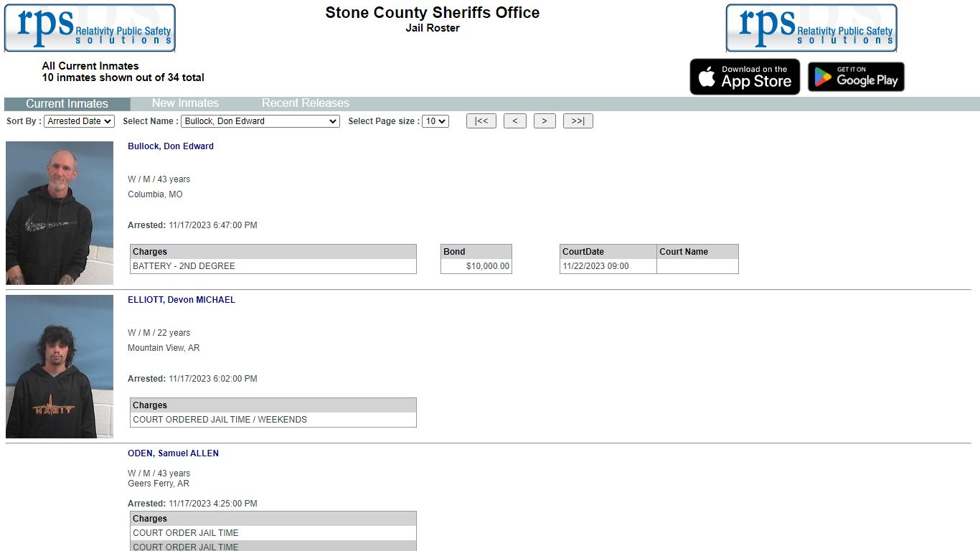The image size is (980, 551).
Task: Go to next page with > button
Action: (545, 121)
